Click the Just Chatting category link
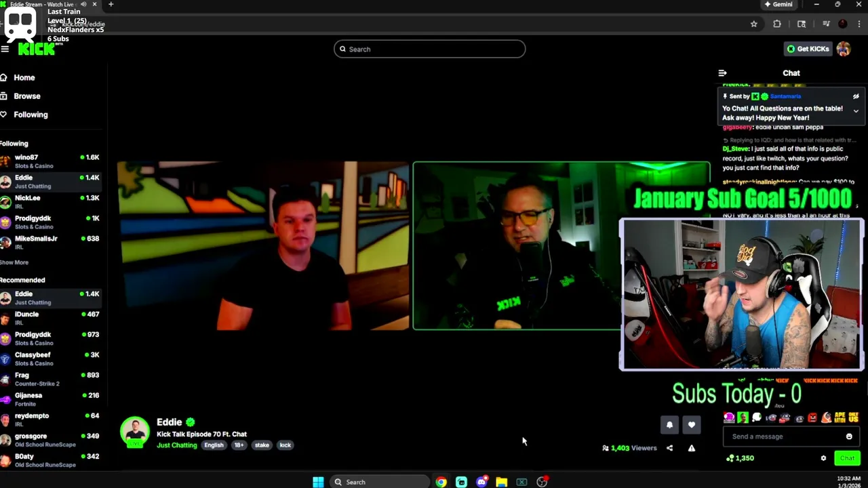868x488 pixels. [x=176, y=445]
